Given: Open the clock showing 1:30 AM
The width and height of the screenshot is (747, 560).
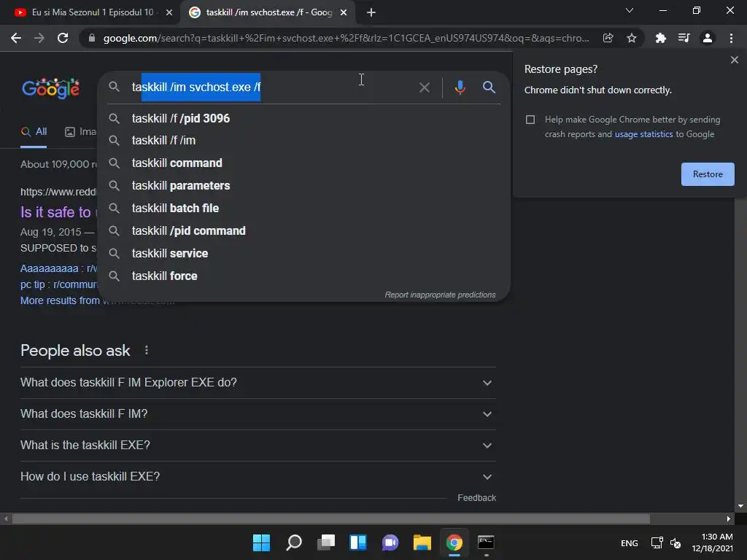Looking at the screenshot, I should 712,542.
